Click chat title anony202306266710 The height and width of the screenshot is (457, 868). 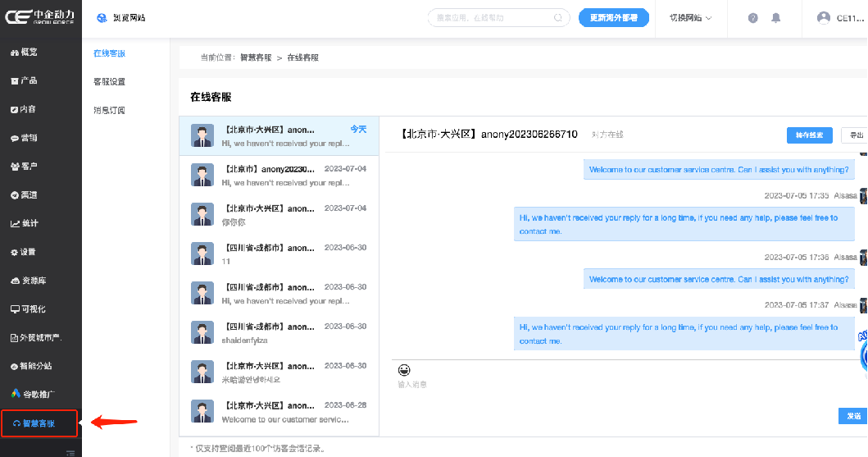529,134
